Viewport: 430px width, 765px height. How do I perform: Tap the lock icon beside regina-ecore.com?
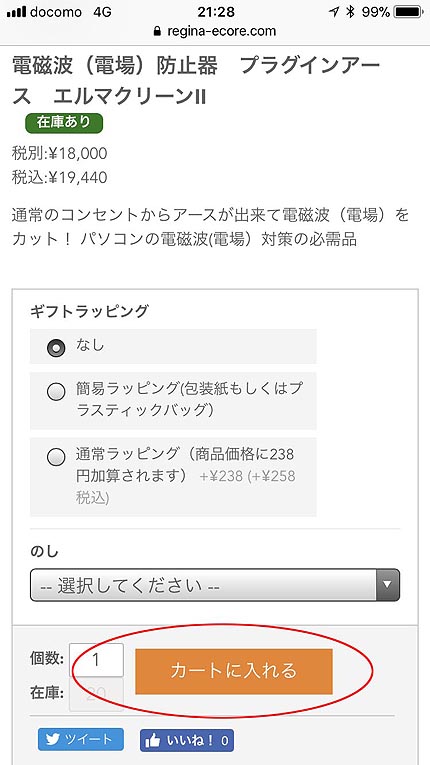[x=157, y=31]
